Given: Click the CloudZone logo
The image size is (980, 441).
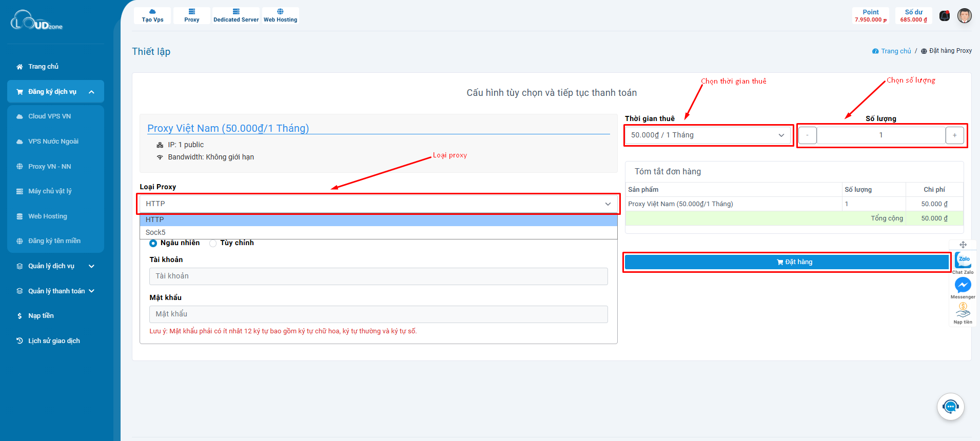Looking at the screenshot, I should 37,21.
